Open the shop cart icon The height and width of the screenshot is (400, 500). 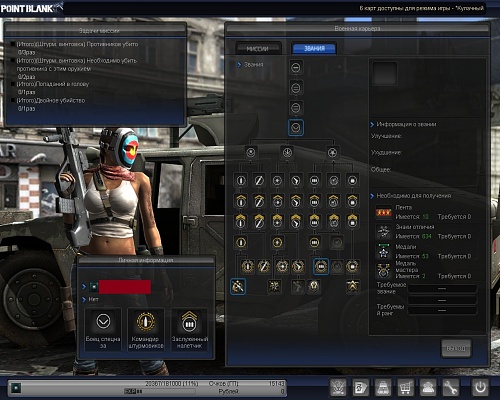405,388
